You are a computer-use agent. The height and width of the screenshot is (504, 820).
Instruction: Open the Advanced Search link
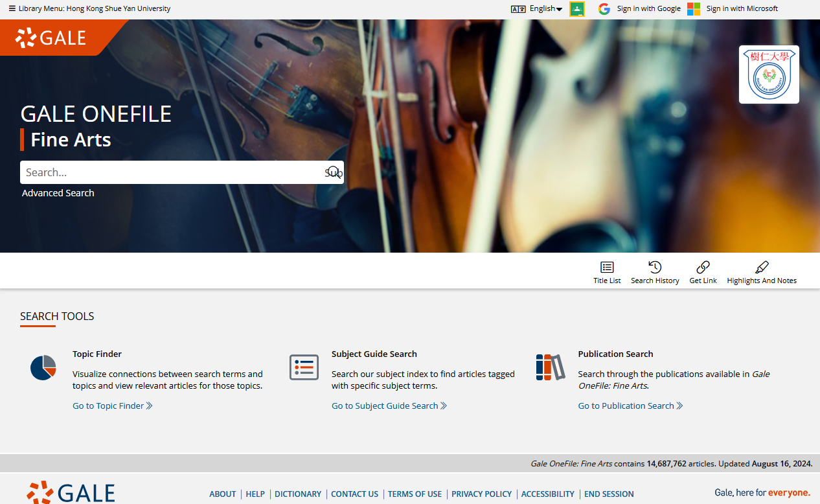click(x=58, y=193)
